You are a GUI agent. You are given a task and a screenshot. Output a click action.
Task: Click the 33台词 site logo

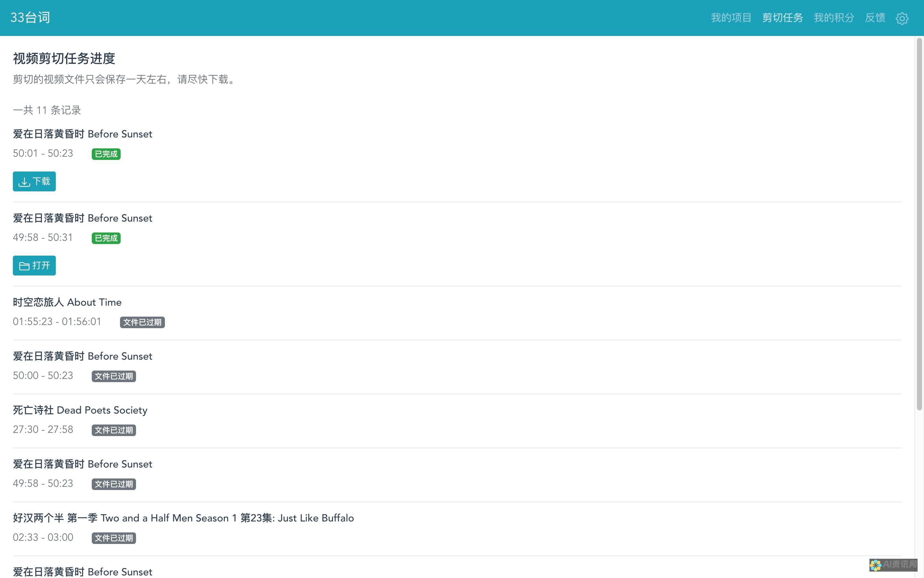tap(30, 18)
